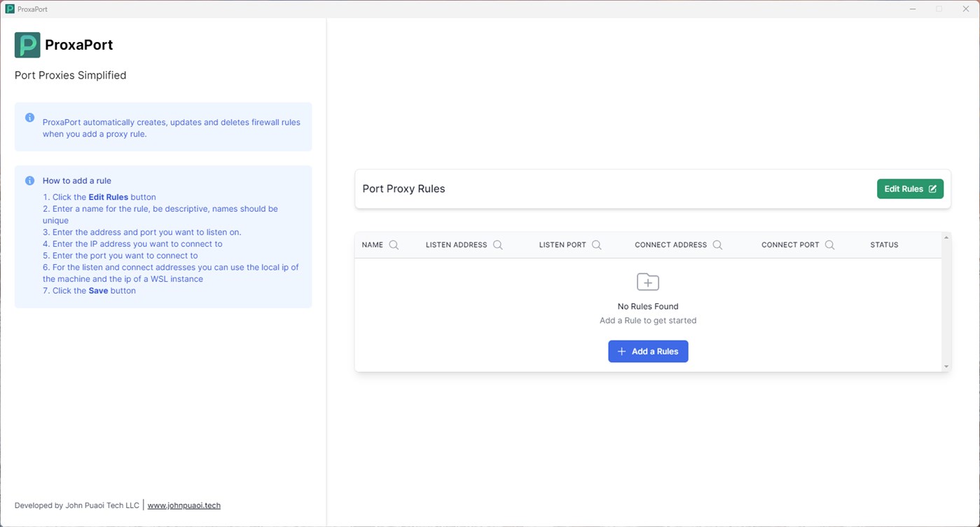Image resolution: width=980 pixels, height=527 pixels.
Task: Open the www.johnpuaoi.tech link
Action: [184, 505]
